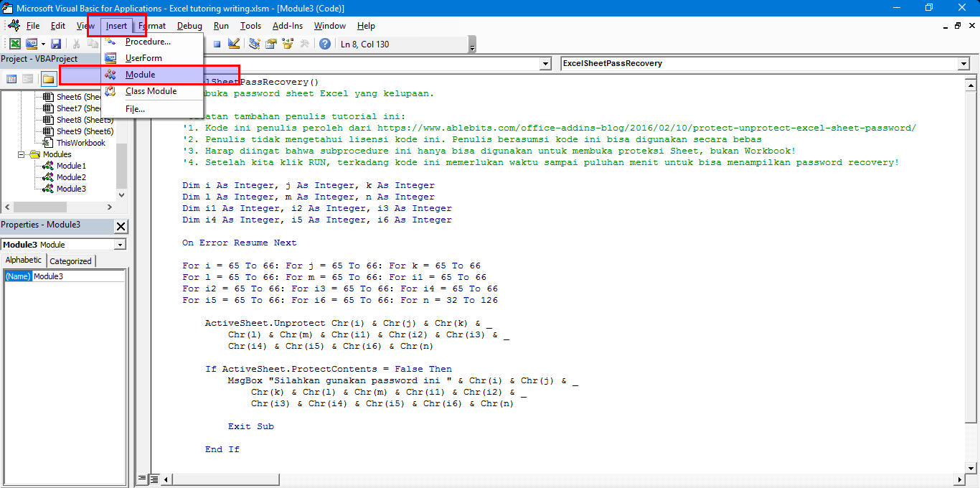Select Module1 in the project tree
The image size is (980, 488).
point(71,166)
